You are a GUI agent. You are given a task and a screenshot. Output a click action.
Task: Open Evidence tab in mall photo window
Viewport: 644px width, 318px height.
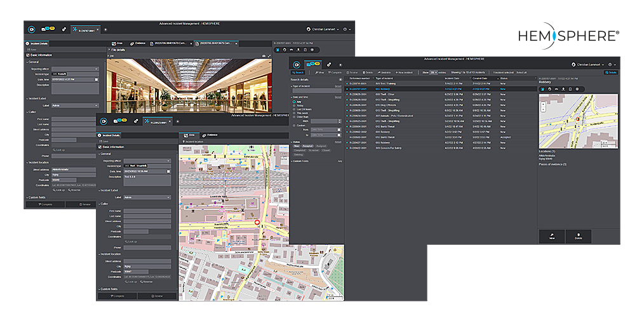click(137, 43)
